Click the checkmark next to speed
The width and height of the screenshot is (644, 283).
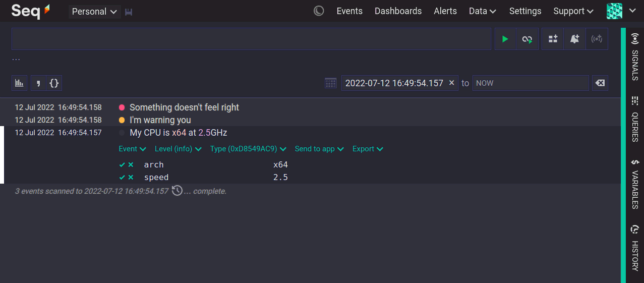[x=122, y=178]
